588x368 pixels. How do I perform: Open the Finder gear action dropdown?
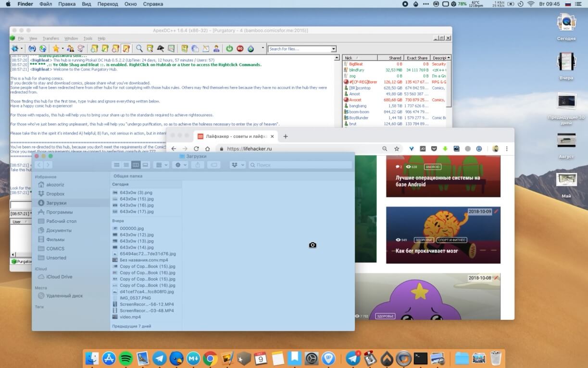click(x=181, y=165)
